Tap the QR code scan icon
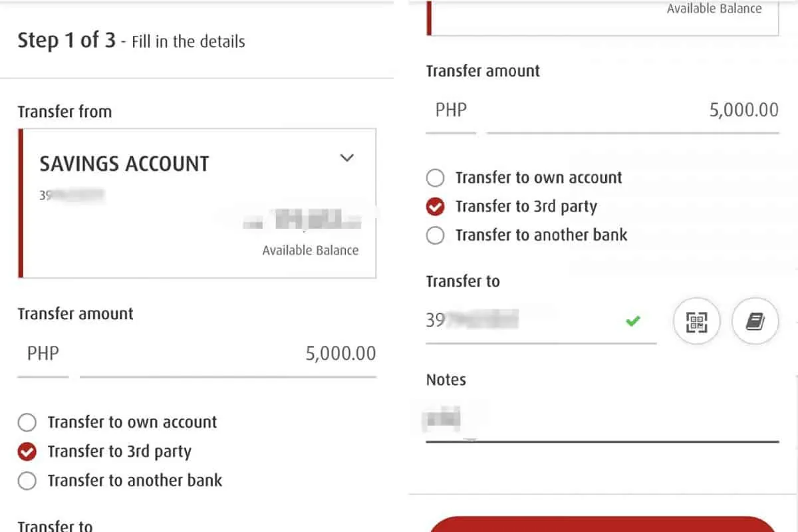The width and height of the screenshot is (798, 532). 696,323
